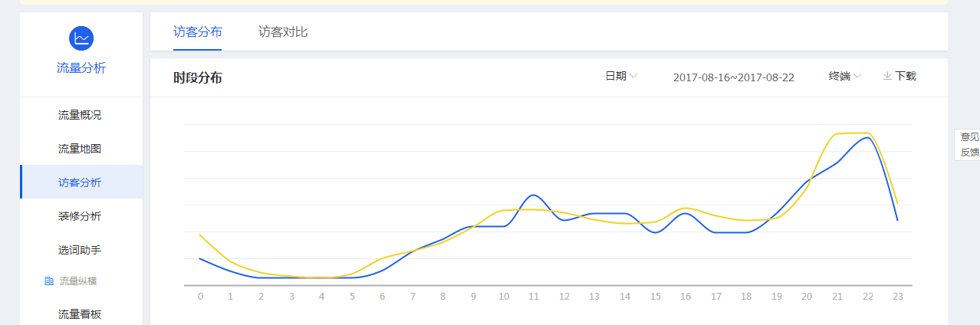
Task: Open the 选词助手 sidebar entry
Action: pyautogui.click(x=80, y=250)
